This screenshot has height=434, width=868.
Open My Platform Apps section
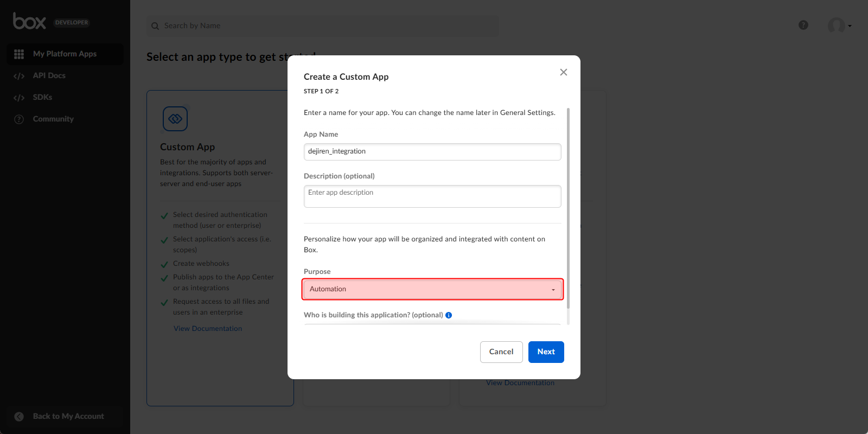coord(65,54)
